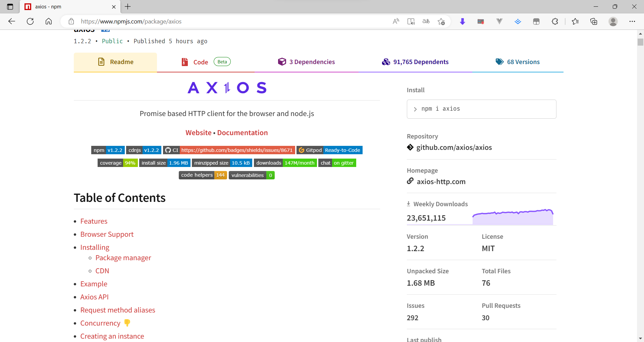644x342 pixels.
Task: Click the Gitpod Ready-to-Code badge
Action: (330, 150)
